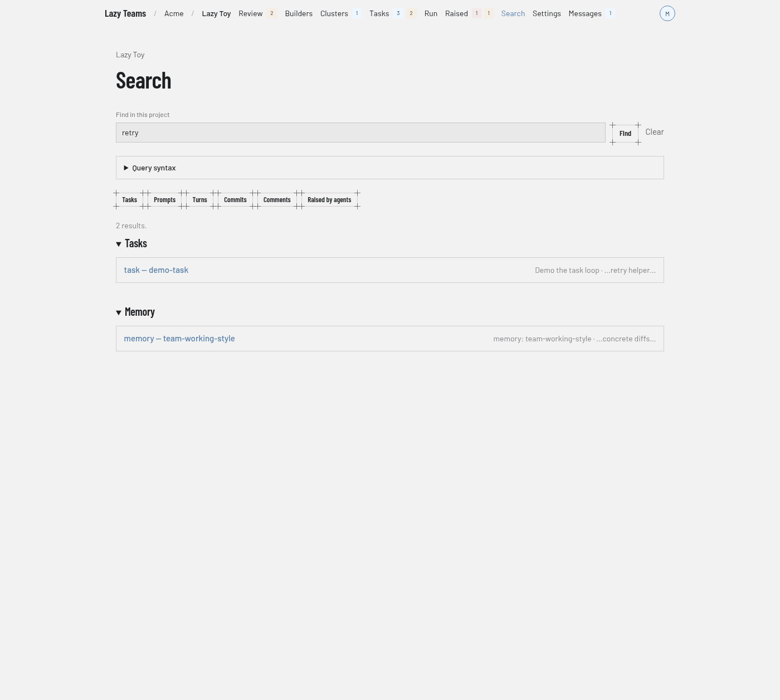Open the Lazy Toy project breadcrumb
This screenshot has height=700, width=780.
click(216, 13)
